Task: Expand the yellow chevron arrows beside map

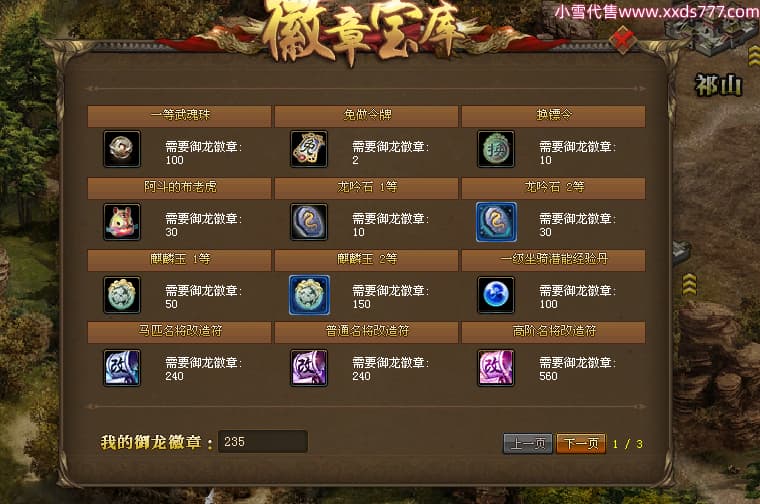Action: 689,284
